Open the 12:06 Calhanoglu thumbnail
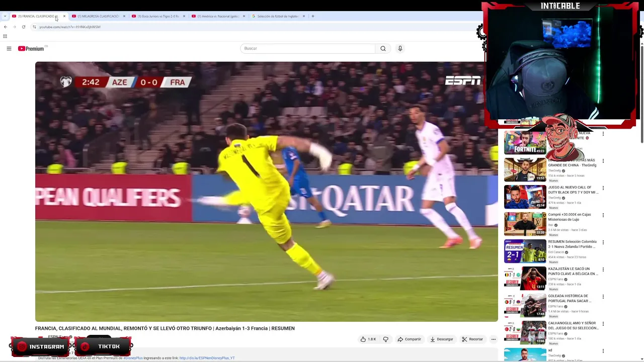644x362 pixels. tap(525, 332)
